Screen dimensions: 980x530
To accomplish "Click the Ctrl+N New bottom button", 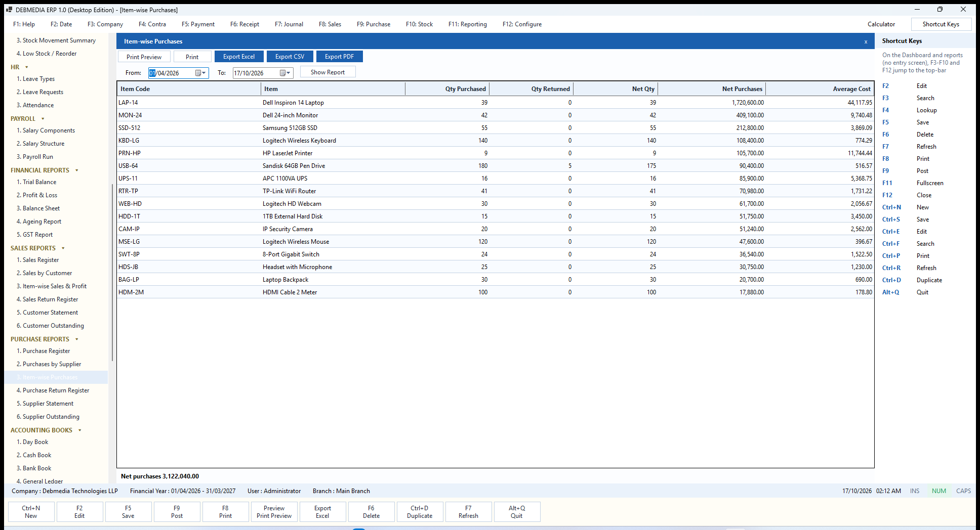I will [x=31, y=512].
